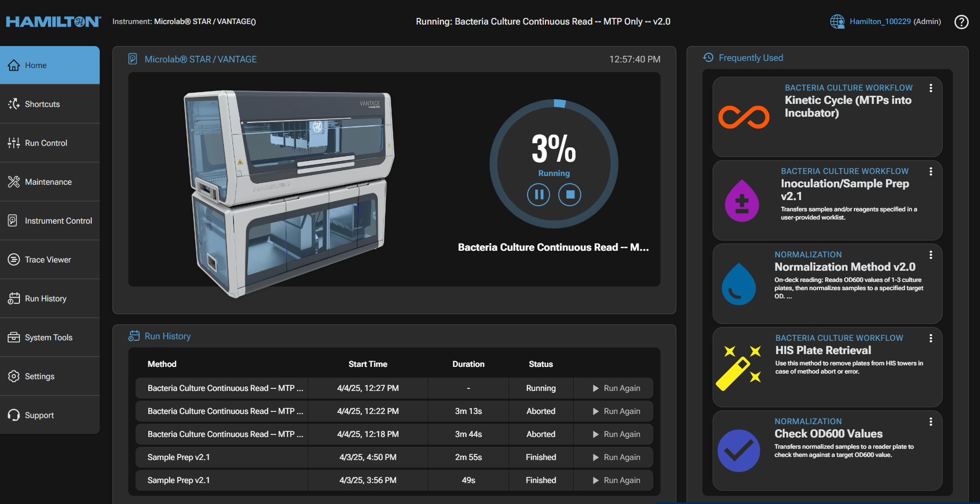Select the HIS Plate Retrieval wand icon
Image resolution: width=980 pixels, height=504 pixels.
coord(738,367)
